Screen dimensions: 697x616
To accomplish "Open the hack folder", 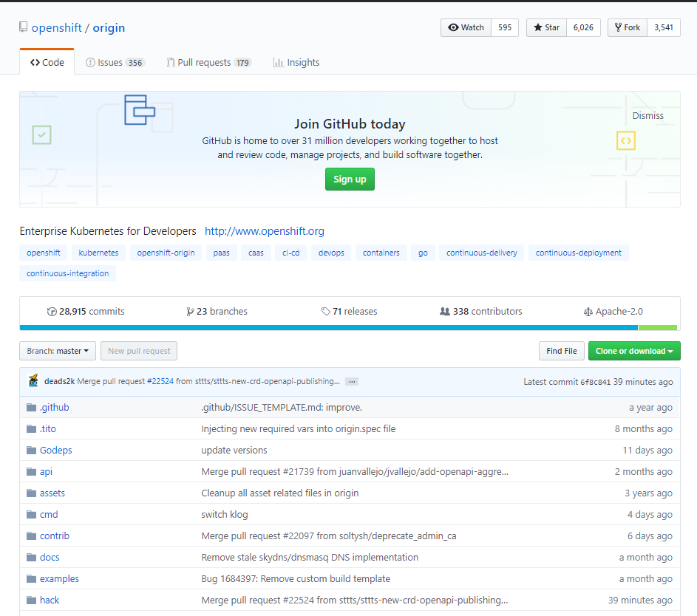I will pos(50,600).
